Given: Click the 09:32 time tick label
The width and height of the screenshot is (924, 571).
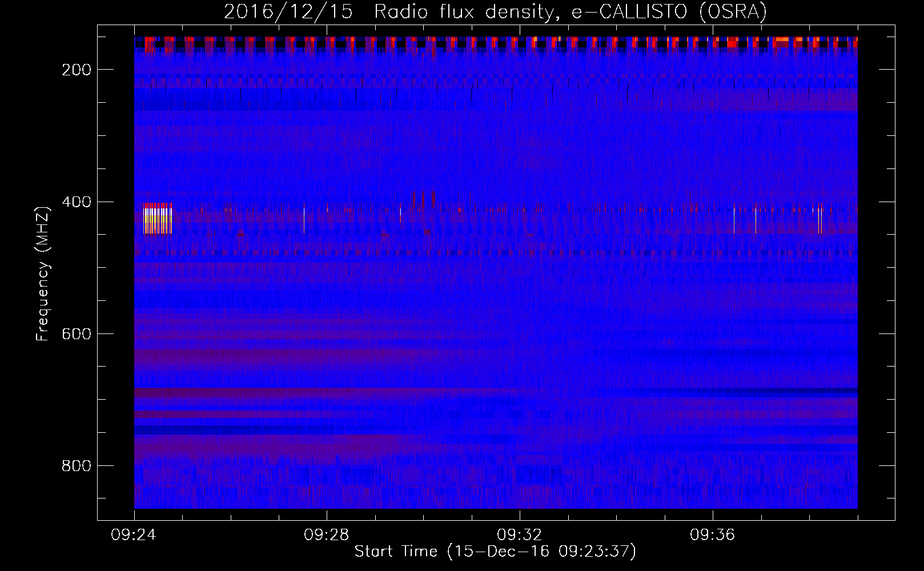Looking at the screenshot, I should [x=520, y=535].
